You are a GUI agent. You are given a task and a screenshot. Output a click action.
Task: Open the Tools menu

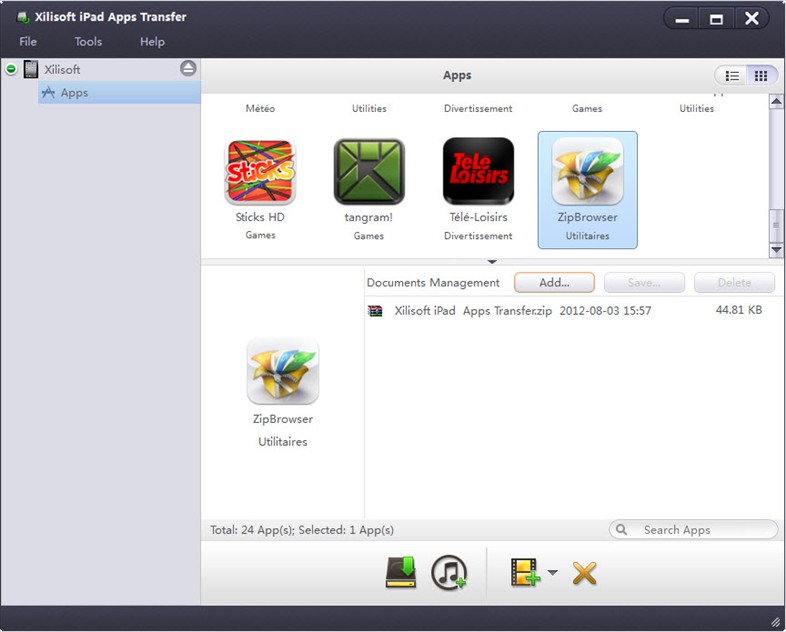(88, 42)
